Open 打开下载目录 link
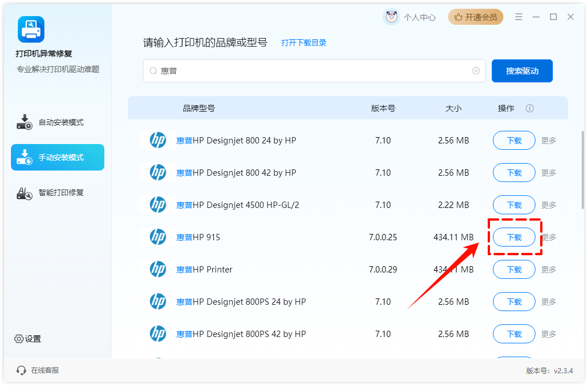 click(x=304, y=43)
